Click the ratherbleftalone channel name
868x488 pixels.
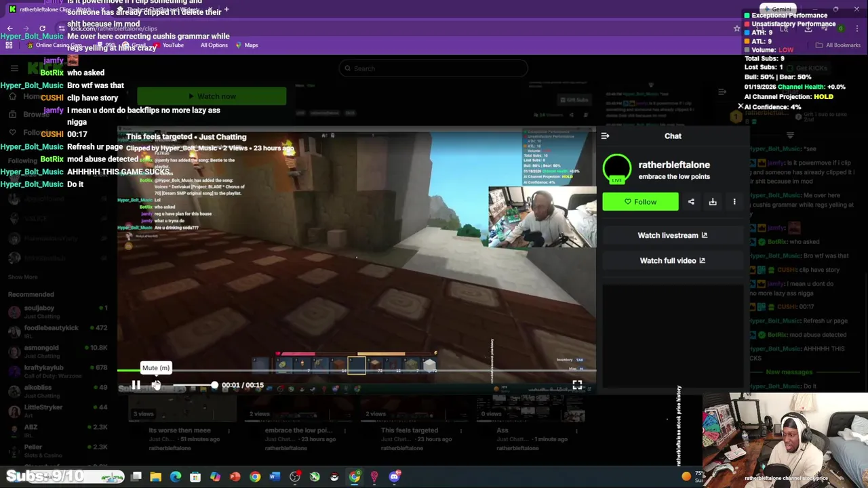674,165
